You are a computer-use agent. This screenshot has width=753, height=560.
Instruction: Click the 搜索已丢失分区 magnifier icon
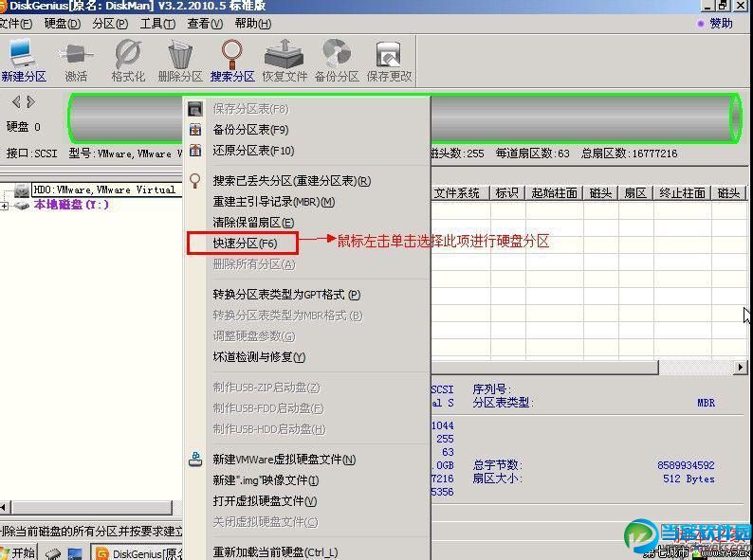195,181
